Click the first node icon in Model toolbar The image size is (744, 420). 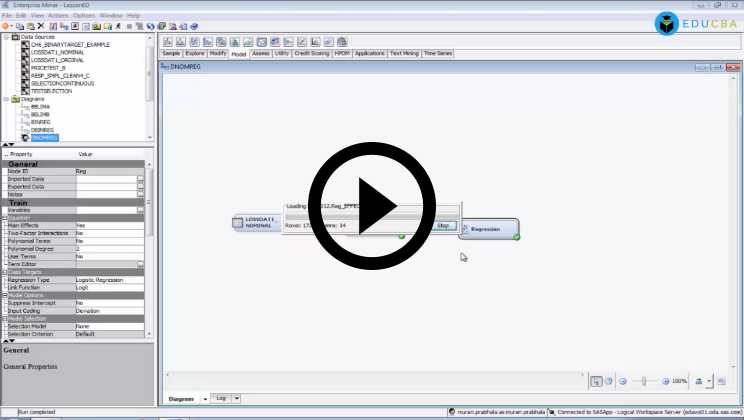(x=168, y=42)
